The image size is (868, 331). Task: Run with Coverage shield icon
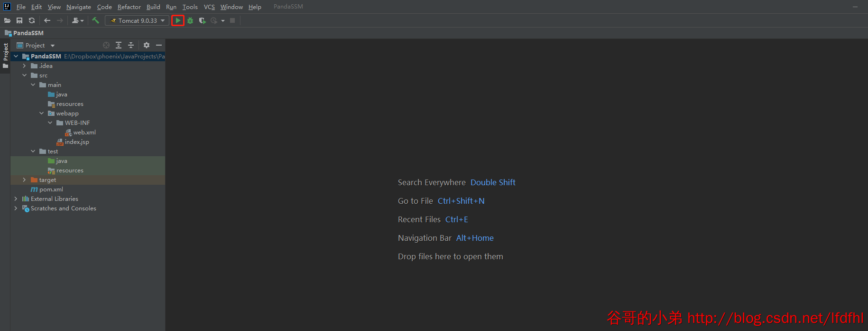203,20
